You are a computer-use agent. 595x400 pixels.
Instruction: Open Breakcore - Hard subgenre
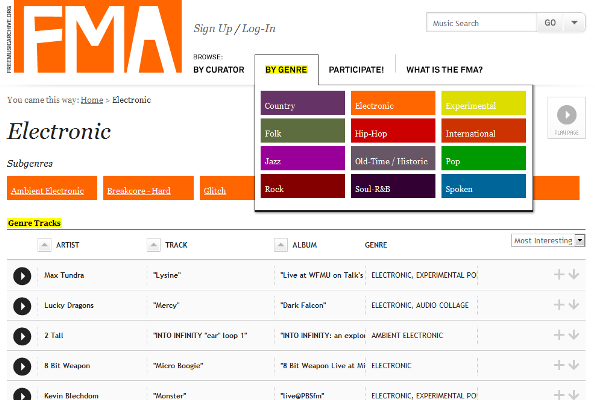(148, 188)
